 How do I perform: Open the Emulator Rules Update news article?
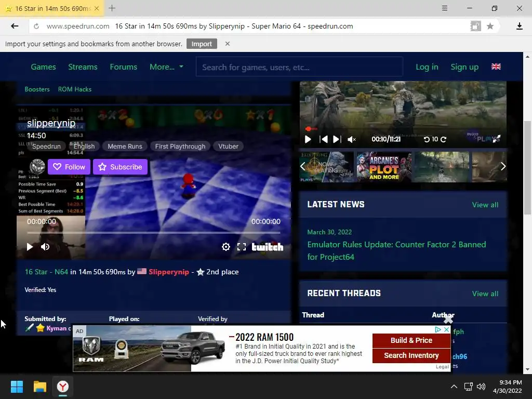click(396, 250)
